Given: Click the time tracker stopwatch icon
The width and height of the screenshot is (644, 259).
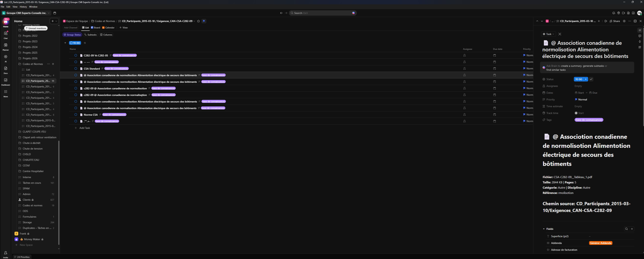Looking at the screenshot, I should click(619, 13).
